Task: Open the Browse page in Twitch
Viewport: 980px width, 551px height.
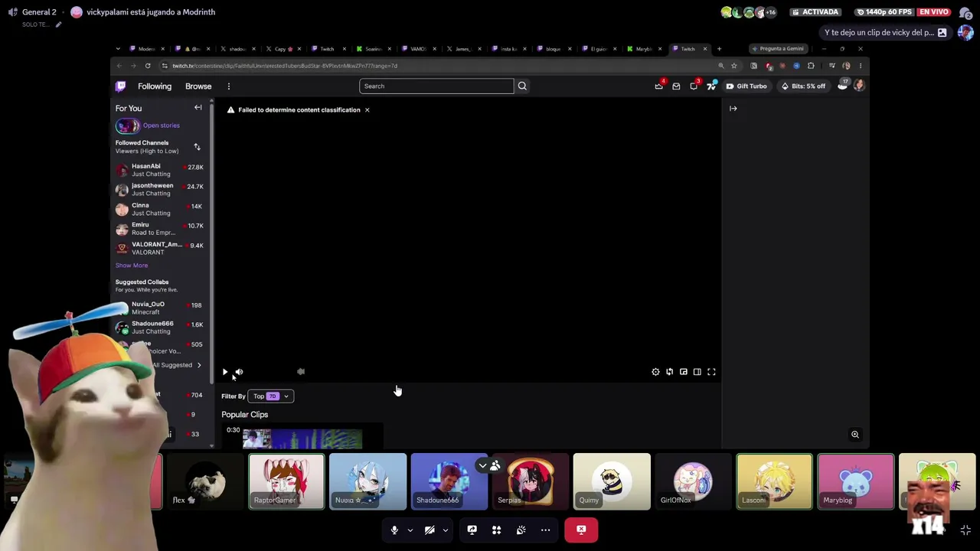Action: [x=198, y=86]
